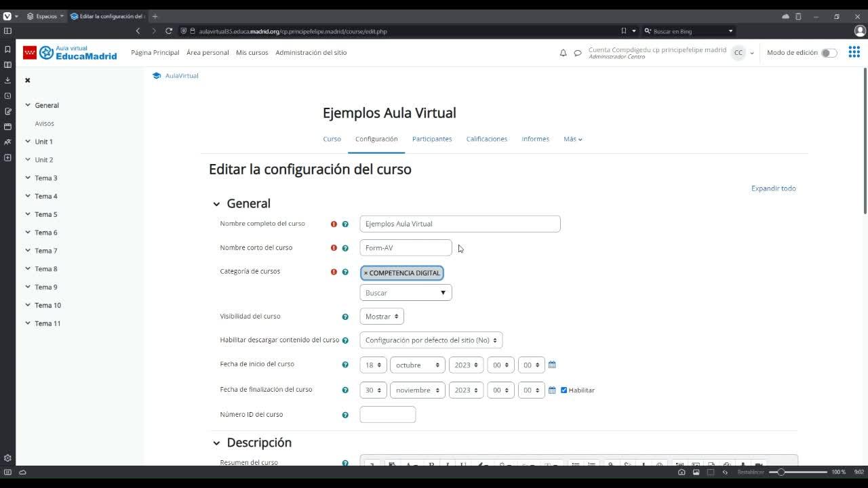Toggle the browser side panel button
The width and height of the screenshot is (868, 488).
click(x=7, y=31)
